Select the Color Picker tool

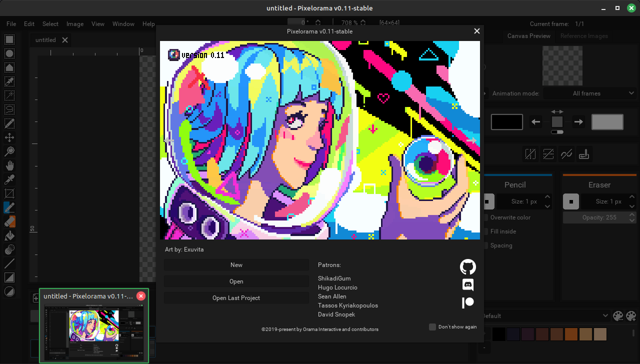(9, 179)
